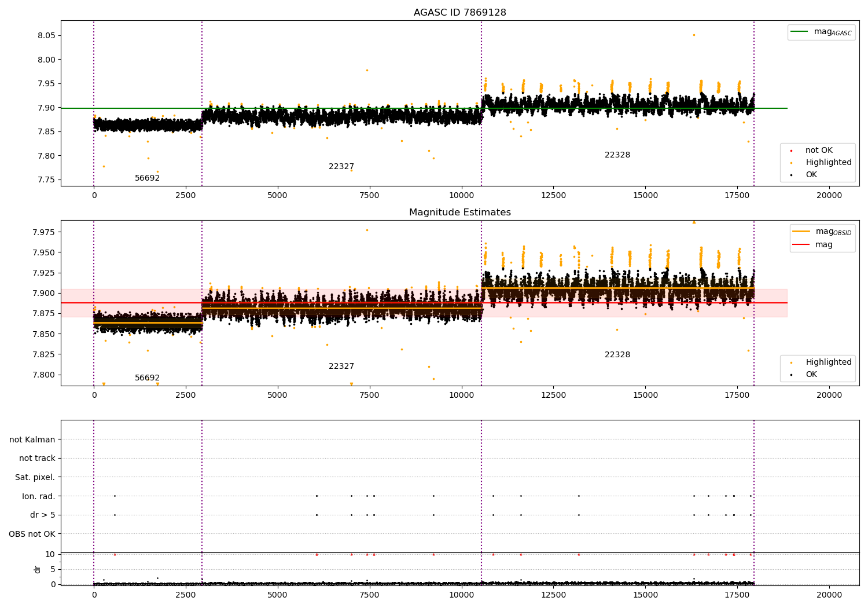Click the 7.80 y-axis tick label
The width and height of the screenshot is (868, 608).
[x=46, y=156]
